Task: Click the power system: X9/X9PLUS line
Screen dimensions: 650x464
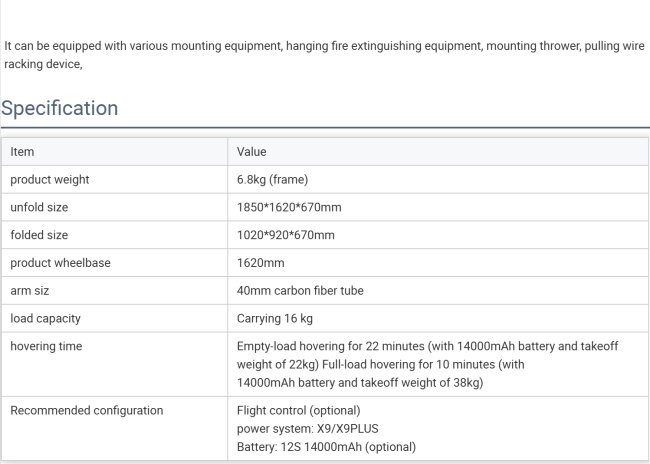Action: click(308, 428)
